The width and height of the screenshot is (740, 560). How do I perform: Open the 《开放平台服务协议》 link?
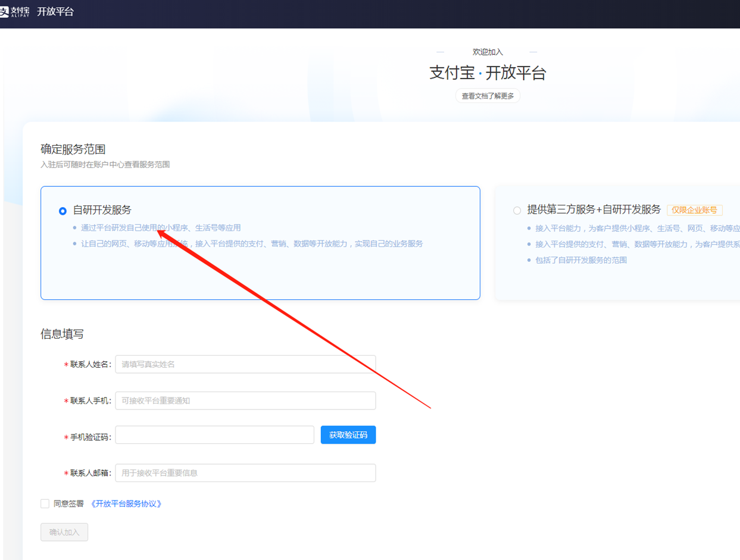coord(126,504)
